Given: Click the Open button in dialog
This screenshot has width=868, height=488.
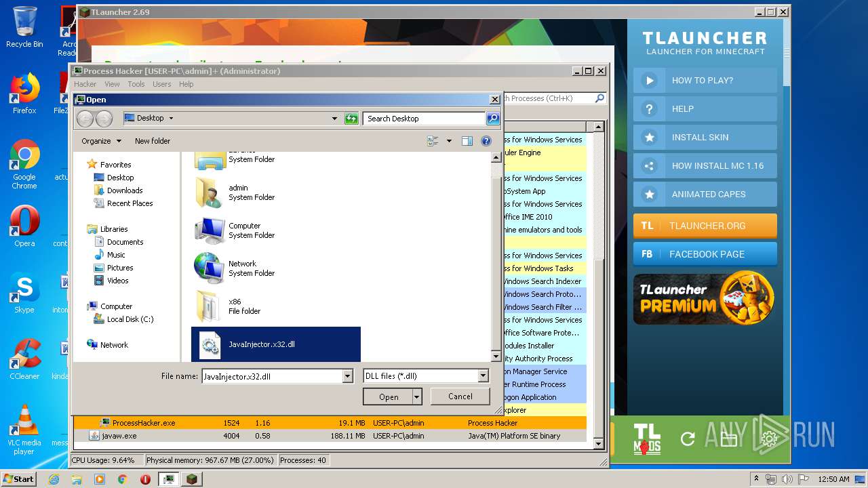Looking at the screenshot, I should [x=388, y=397].
